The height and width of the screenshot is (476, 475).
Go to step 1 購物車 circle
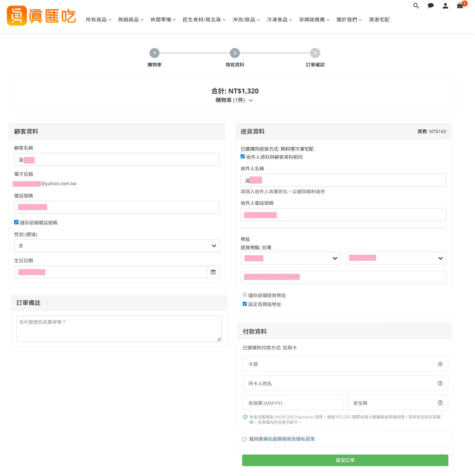[154, 53]
